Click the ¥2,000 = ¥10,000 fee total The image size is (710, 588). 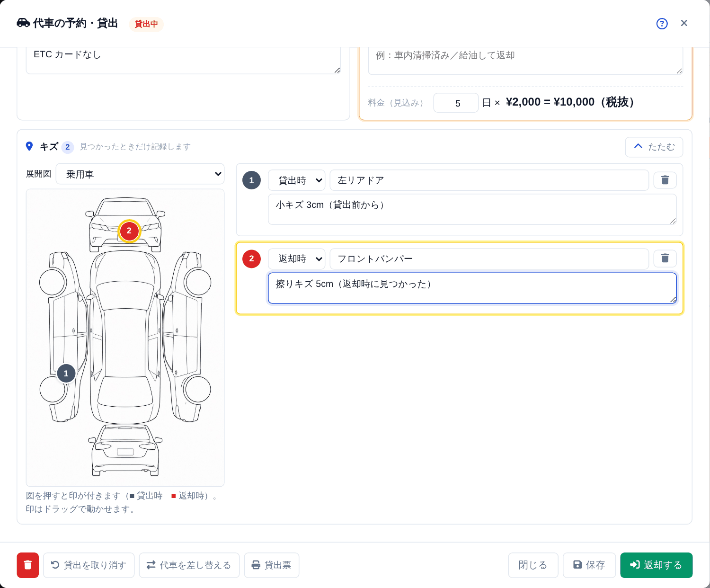pos(570,102)
